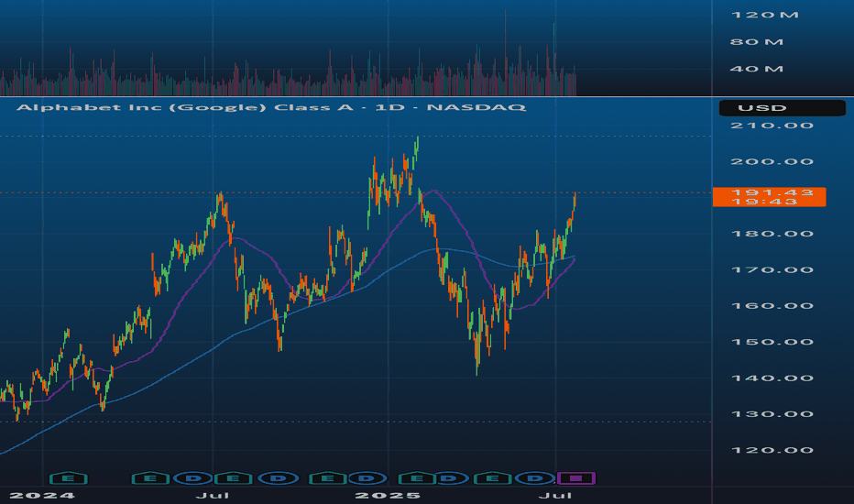The width and height of the screenshot is (854, 504).
Task: Click the 120 M volume axis label
Action: [x=765, y=15]
